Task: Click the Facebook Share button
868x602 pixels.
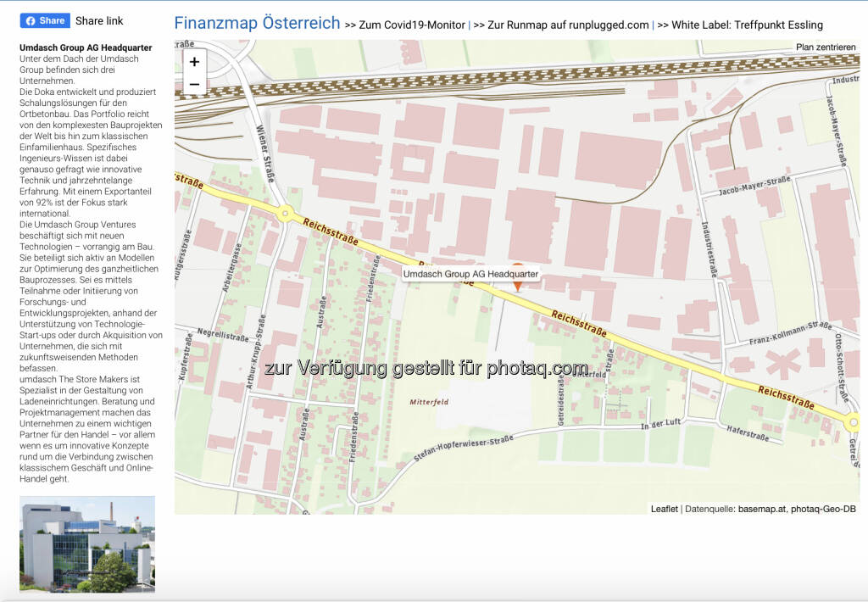Action: tap(45, 20)
